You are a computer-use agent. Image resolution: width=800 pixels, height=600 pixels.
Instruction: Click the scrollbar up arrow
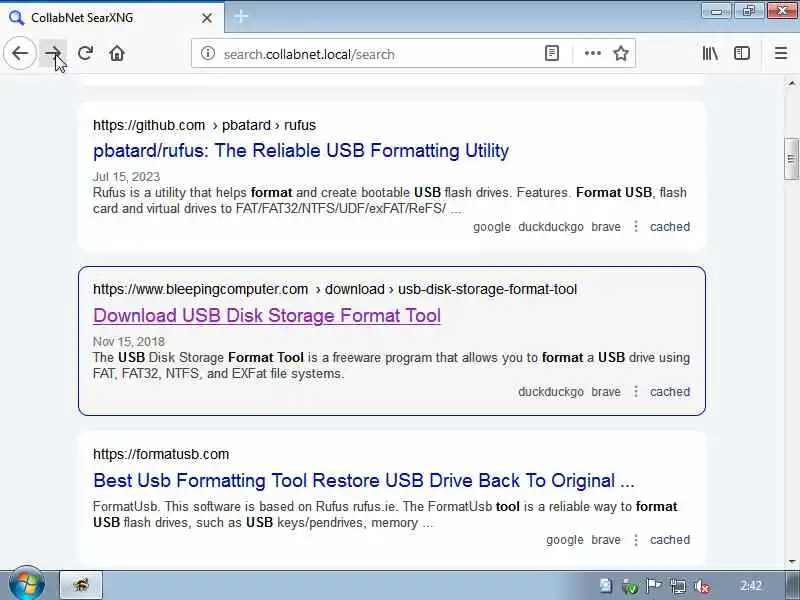pos(791,83)
